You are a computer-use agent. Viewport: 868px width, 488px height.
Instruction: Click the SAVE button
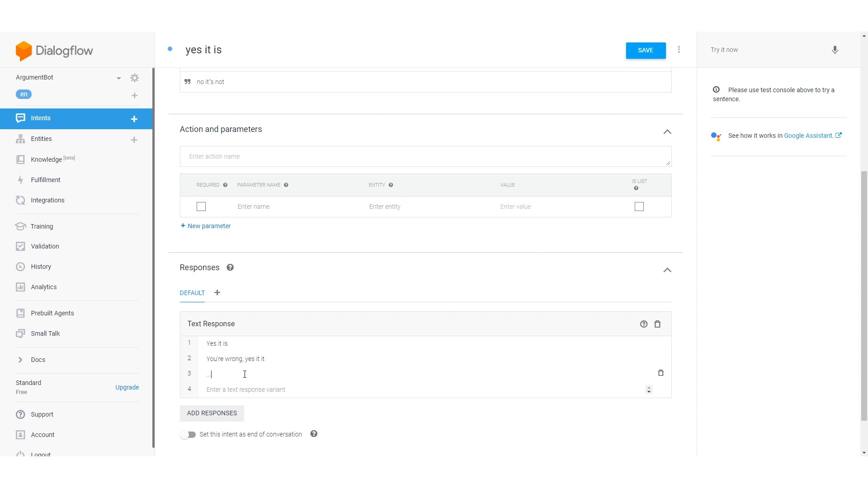(x=645, y=51)
